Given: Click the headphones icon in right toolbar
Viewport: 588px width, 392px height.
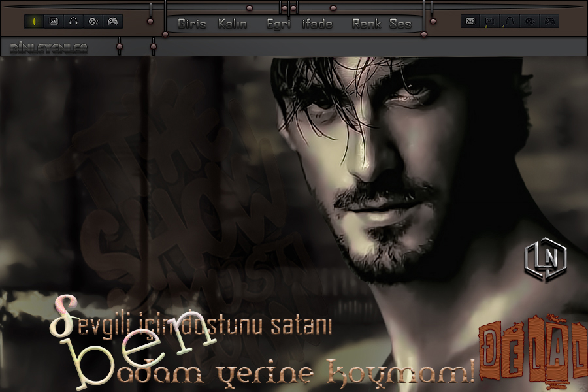Looking at the screenshot, I should coord(510,22).
